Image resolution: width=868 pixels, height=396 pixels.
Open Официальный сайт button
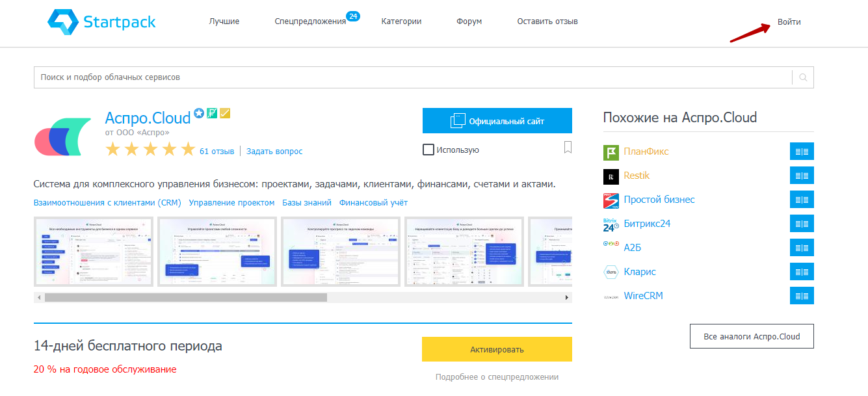[497, 121]
